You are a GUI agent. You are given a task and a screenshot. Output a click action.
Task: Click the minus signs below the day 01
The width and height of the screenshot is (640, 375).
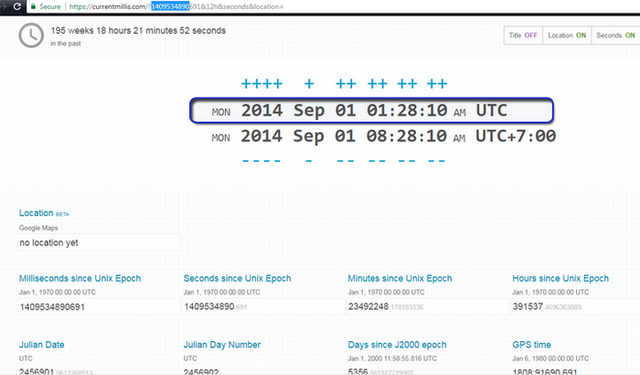tap(345, 161)
